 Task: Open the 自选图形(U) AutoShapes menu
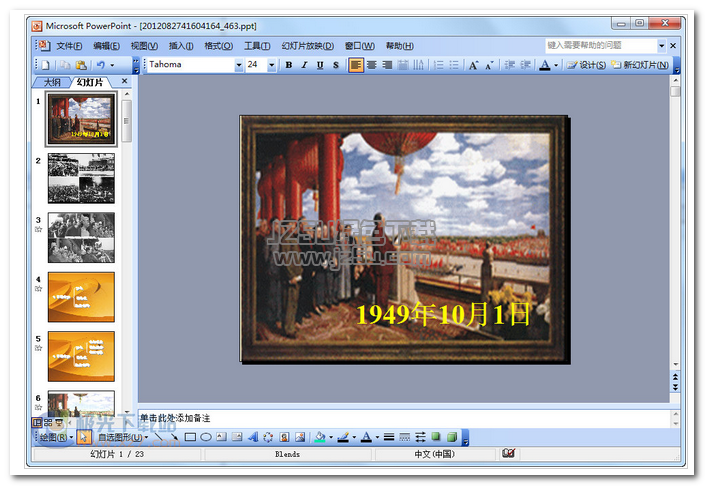point(123,437)
